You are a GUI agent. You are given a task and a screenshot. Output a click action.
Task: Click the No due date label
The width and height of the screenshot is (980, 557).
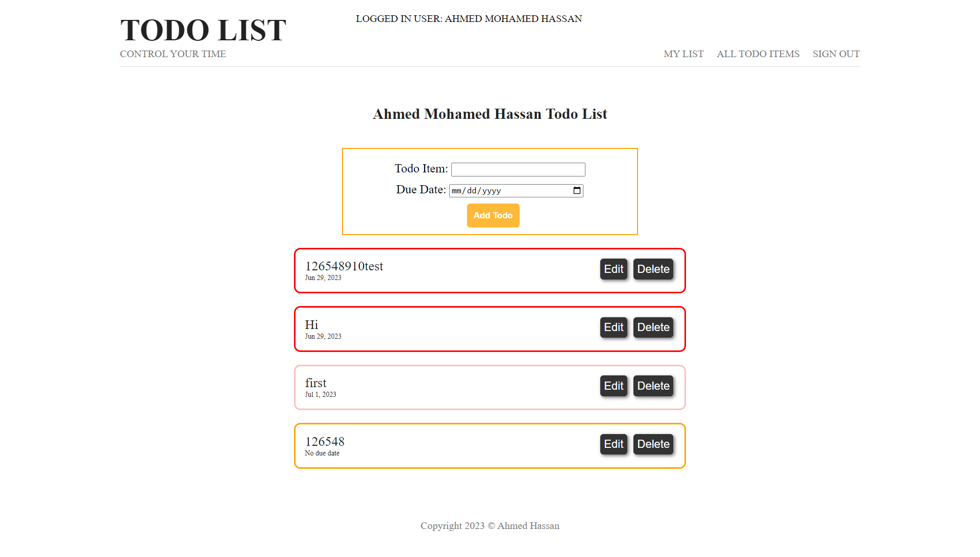coord(322,453)
